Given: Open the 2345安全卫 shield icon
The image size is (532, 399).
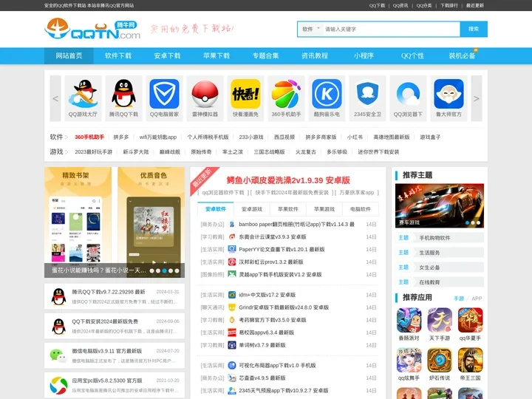Looking at the screenshot, I should 367,94.
